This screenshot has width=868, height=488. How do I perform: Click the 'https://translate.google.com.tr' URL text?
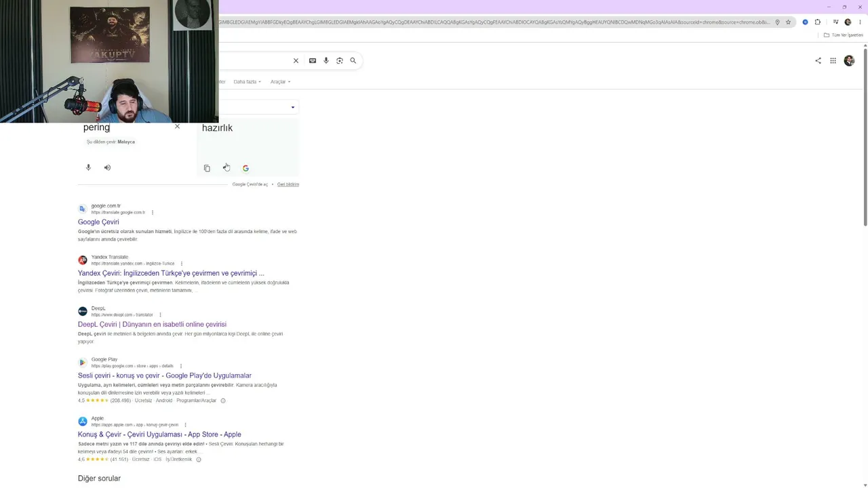point(118,213)
